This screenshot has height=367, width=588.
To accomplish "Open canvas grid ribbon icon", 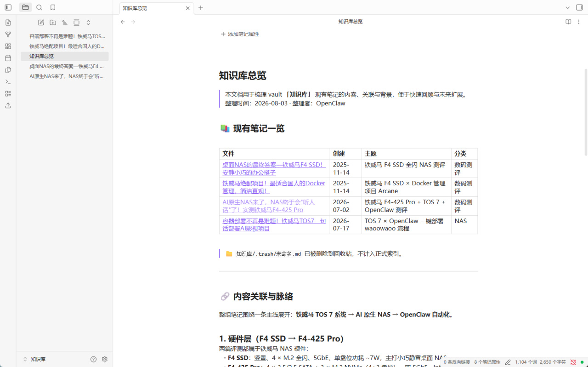I will tap(8, 46).
